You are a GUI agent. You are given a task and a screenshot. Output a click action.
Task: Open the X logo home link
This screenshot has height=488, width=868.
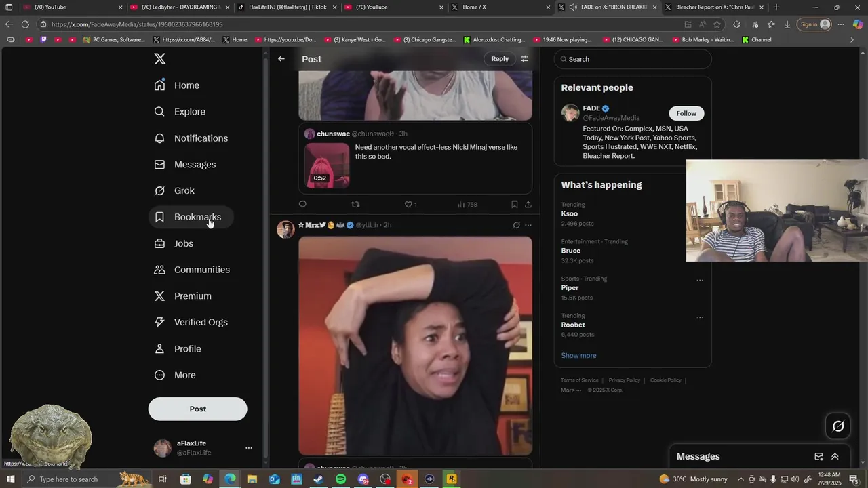pyautogui.click(x=160, y=59)
